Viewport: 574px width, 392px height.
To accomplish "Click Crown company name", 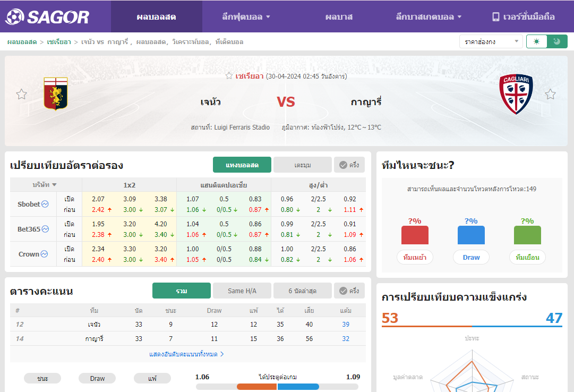I will pyautogui.click(x=29, y=254).
